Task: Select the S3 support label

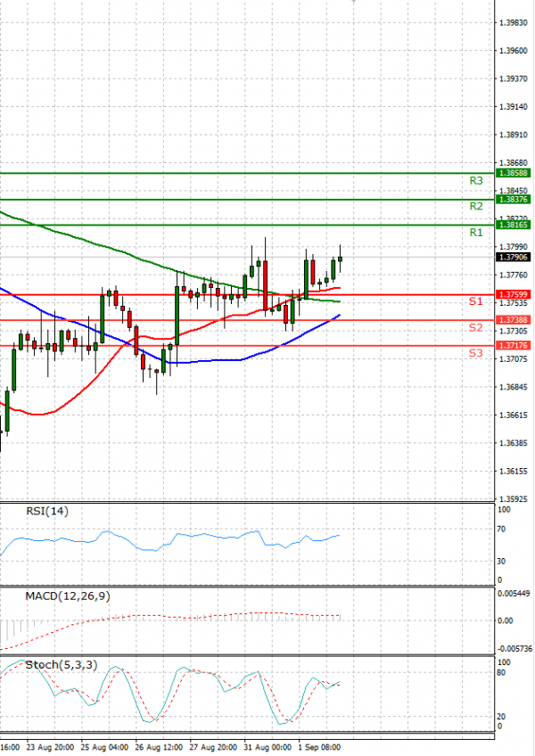Action: (x=475, y=353)
